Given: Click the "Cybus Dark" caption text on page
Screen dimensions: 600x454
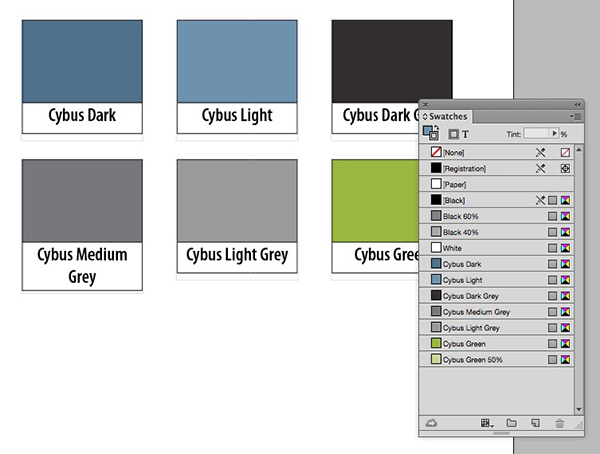Looking at the screenshot, I should tap(82, 115).
